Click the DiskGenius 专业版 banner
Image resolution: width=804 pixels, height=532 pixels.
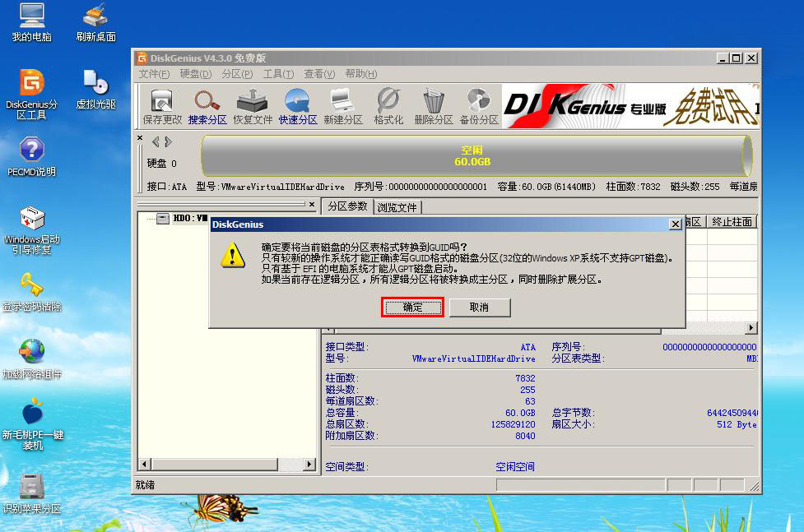tap(630, 106)
